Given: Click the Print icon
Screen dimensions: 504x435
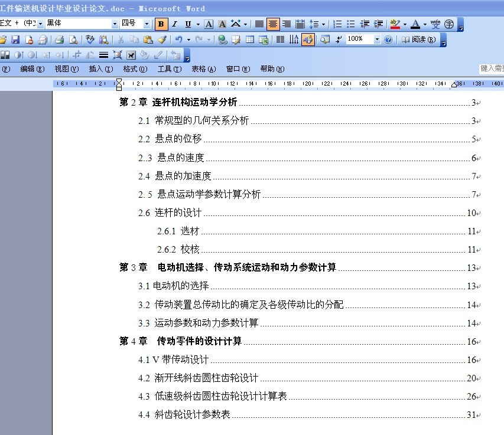Looking at the screenshot, I should pyautogui.click(x=60, y=40).
